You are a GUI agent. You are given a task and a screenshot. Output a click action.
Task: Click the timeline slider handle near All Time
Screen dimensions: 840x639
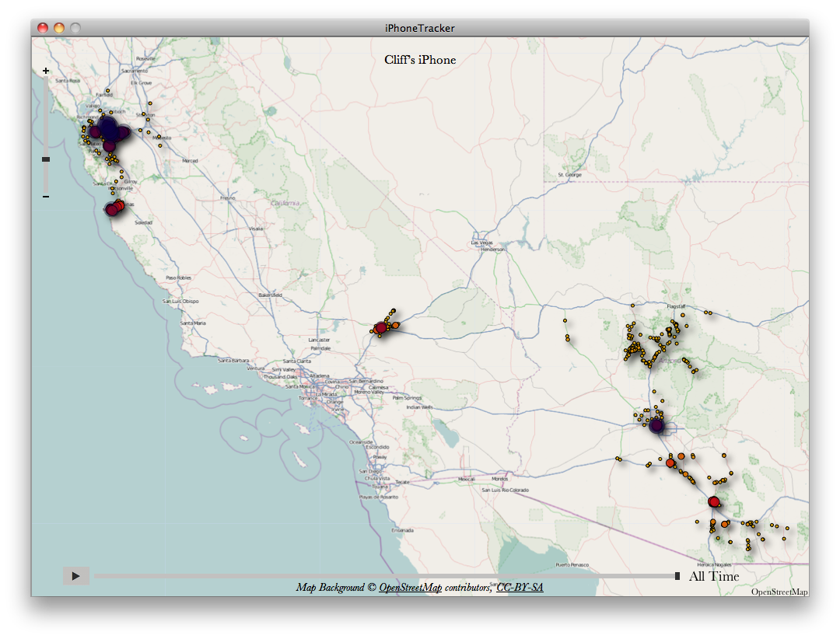pos(677,576)
